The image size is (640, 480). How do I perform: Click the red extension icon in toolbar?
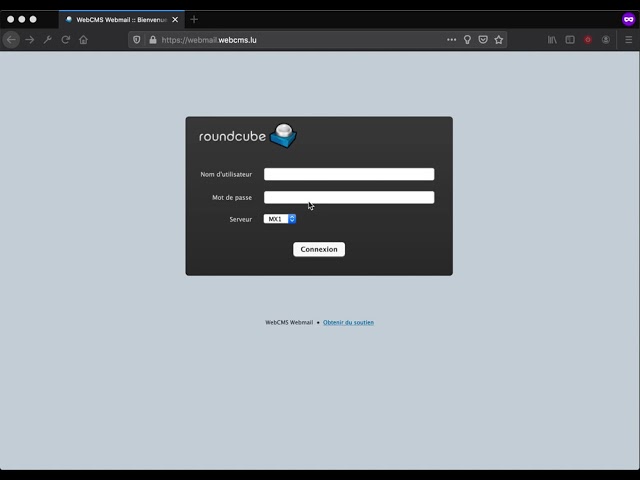[588, 40]
